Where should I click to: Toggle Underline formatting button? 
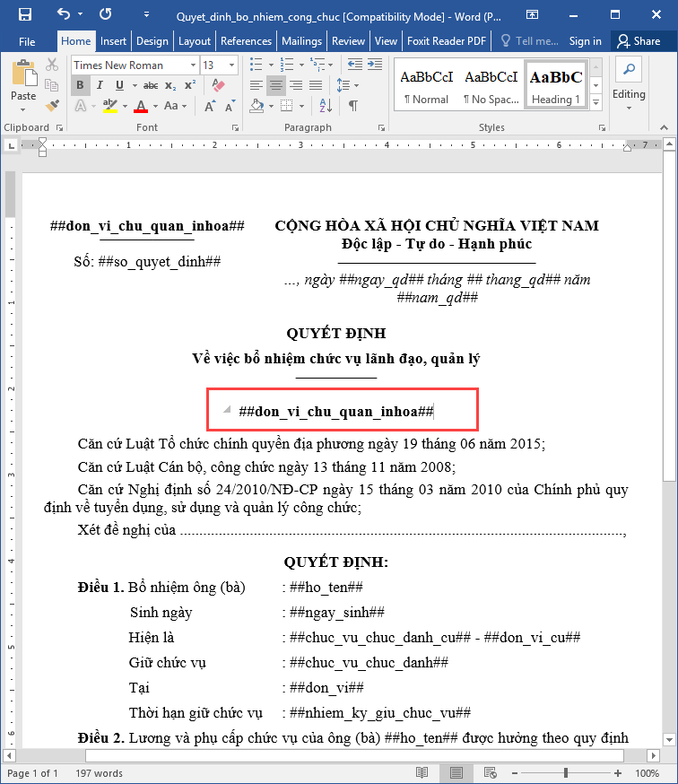point(121,85)
